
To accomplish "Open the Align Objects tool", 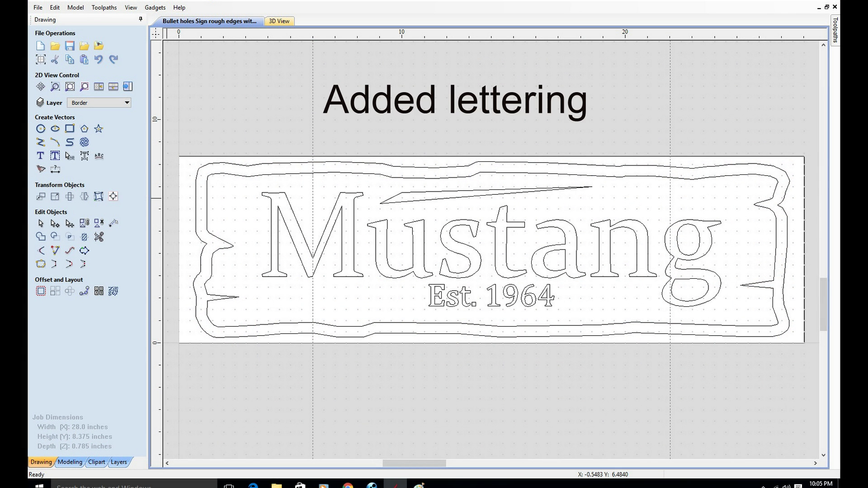I will [113, 197].
